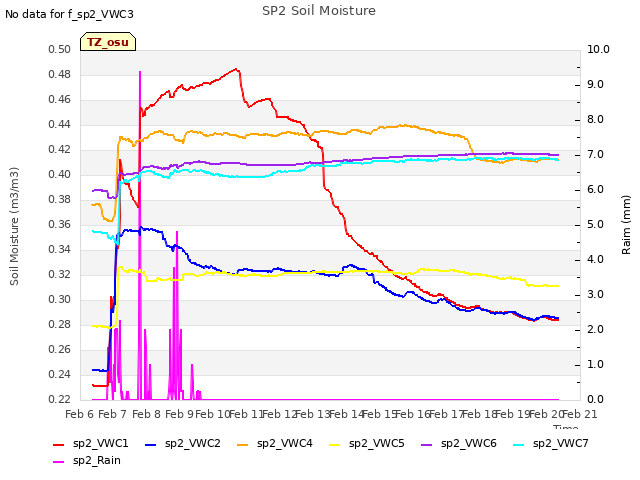Screen dimensions: 640x480
Task: Click the 'No data for f_sp2_VWC3' notice
Action: pos(69,14)
